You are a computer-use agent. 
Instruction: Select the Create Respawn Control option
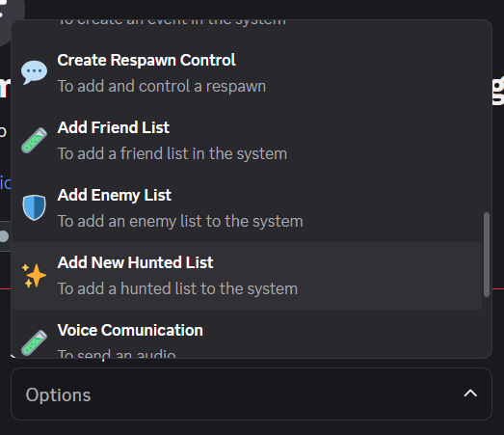(247, 73)
